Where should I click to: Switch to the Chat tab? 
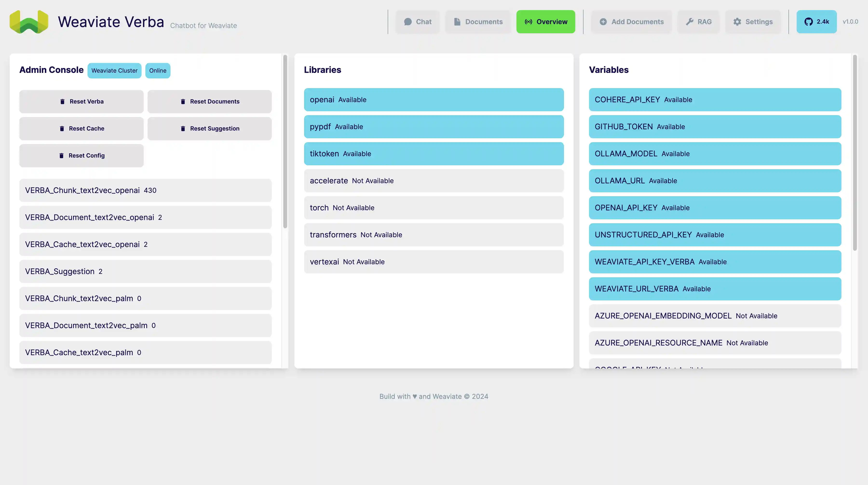[418, 21]
